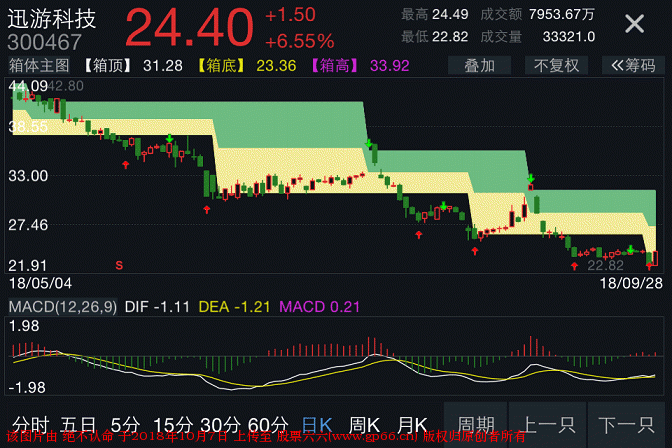Click the 33.00 price axis label
Screen dimensions: 672x448
point(28,176)
